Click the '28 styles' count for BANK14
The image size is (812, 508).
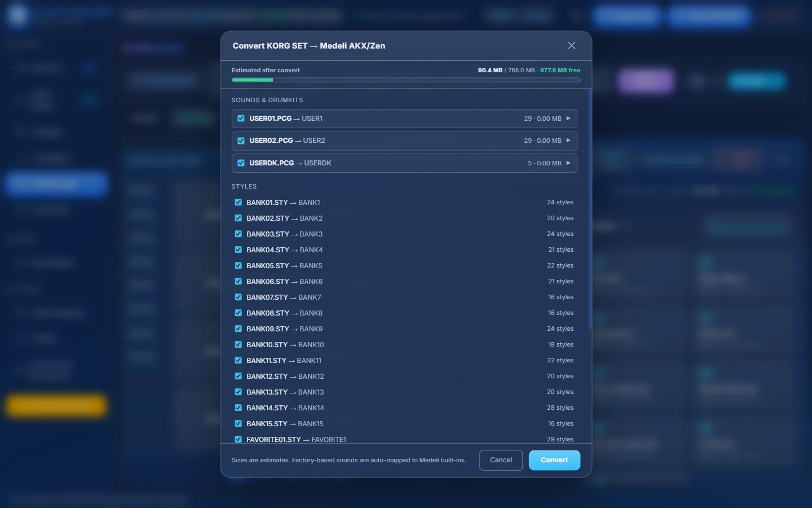[x=560, y=408]
